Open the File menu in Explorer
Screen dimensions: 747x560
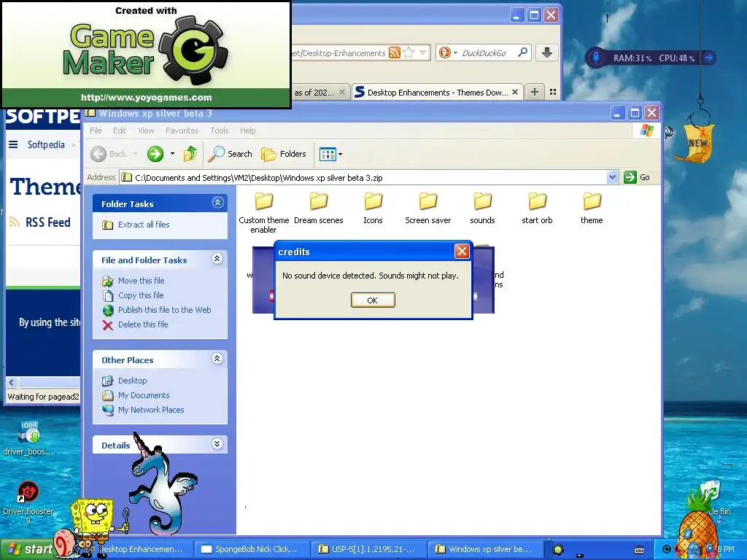pyautogui.click(x=96, y=131)
